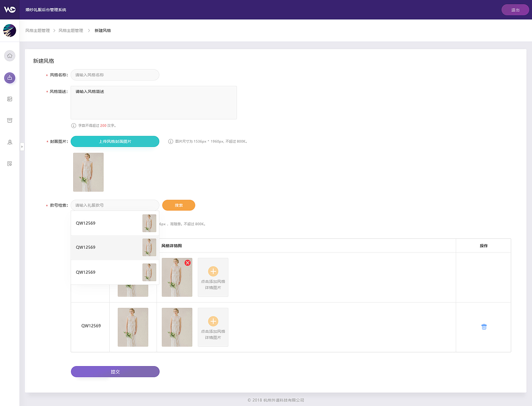The width and height of the screenshot is (532, 406).
Task: Add detail image beside red-X thumbnail
Action: (213, 277)
